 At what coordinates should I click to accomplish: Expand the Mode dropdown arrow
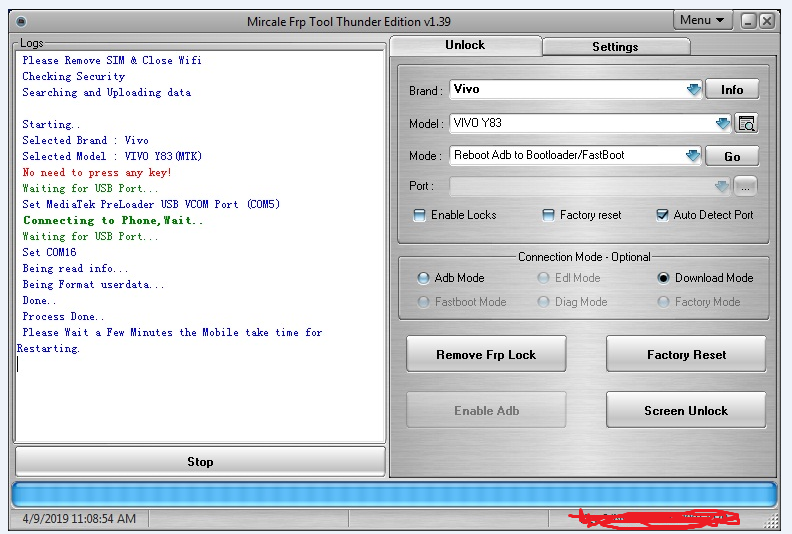point(693,156)
